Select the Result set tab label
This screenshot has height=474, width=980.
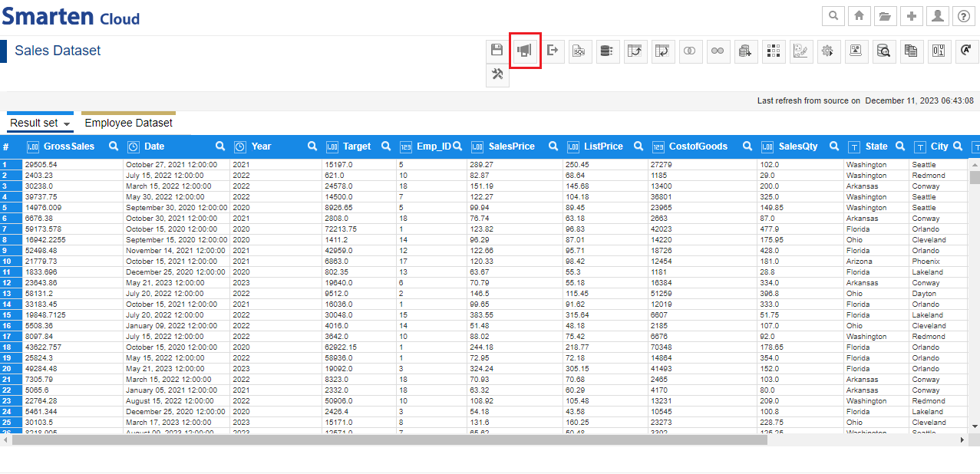click(34, 123)
